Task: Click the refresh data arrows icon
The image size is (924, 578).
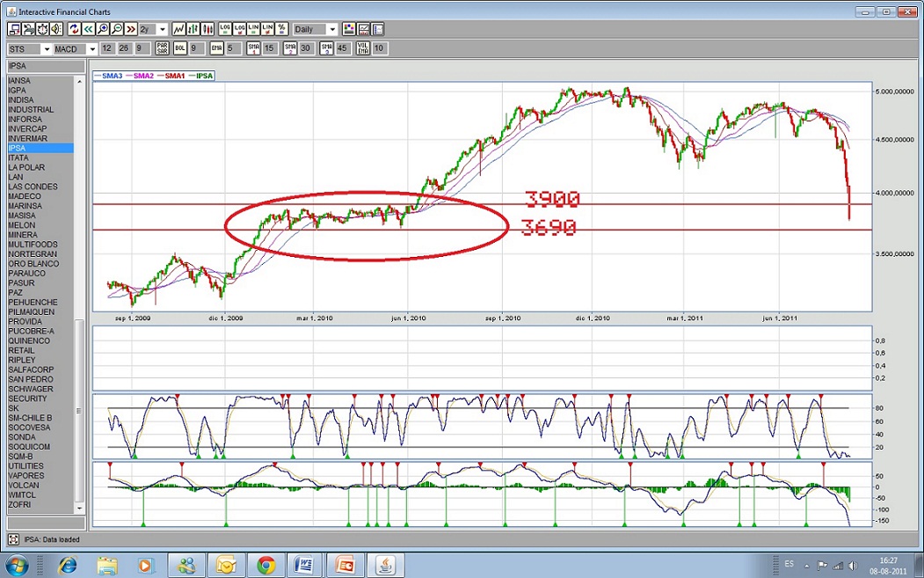Action: pyautogui.click(x=74, y=29)
